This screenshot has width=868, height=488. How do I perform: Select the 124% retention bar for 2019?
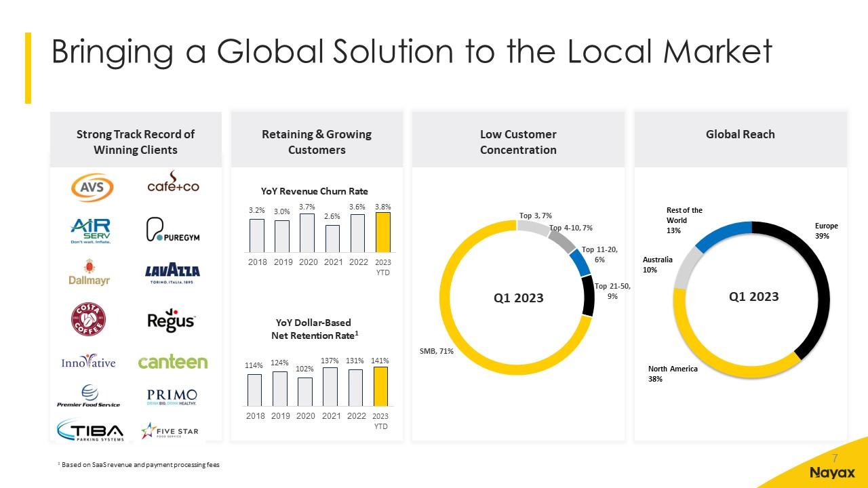point(280,388)
